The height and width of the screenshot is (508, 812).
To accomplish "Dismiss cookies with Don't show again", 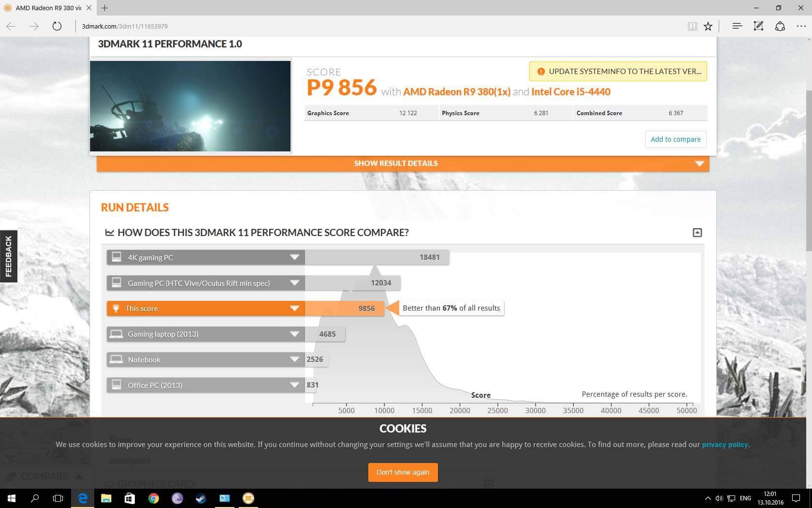I will point(403,472).
